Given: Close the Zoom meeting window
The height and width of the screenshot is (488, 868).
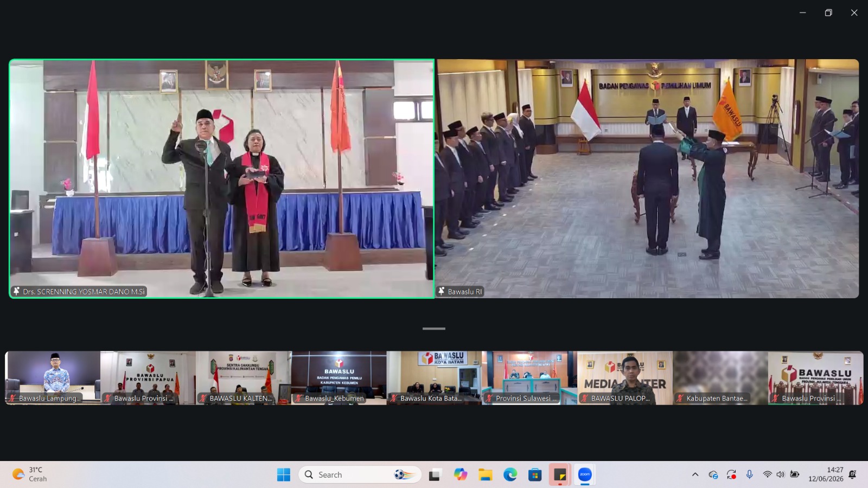Looking at the screenshot, I should point(854,12).
